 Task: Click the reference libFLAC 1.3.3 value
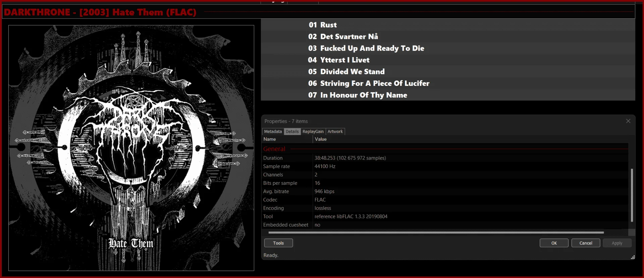(351, 217)
